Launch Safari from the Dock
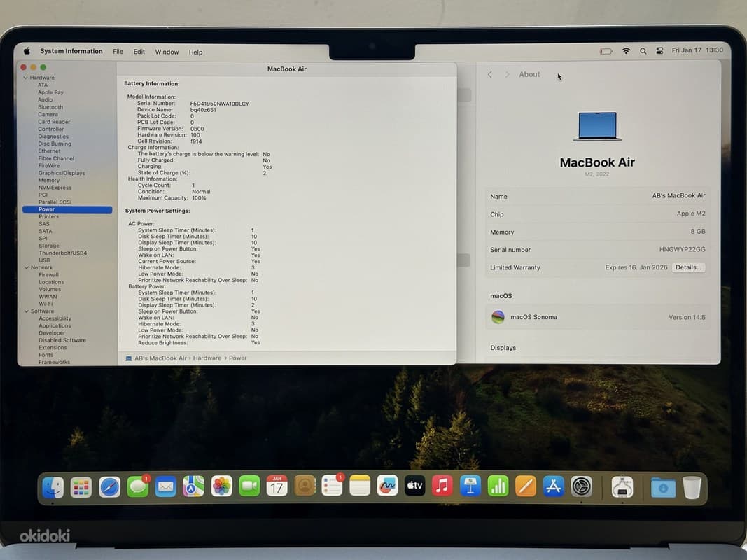747x560 pixels. 110,487
